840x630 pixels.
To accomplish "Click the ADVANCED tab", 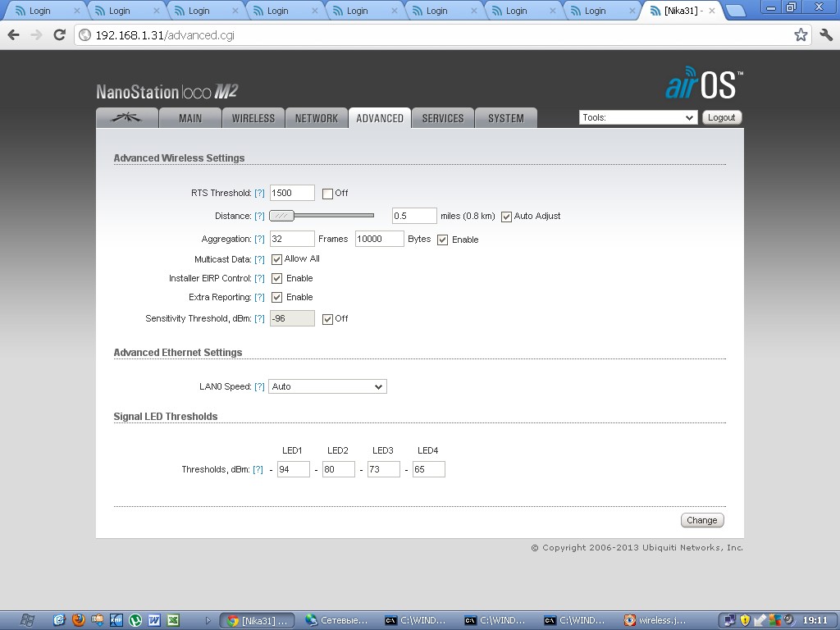I will 380,118.
